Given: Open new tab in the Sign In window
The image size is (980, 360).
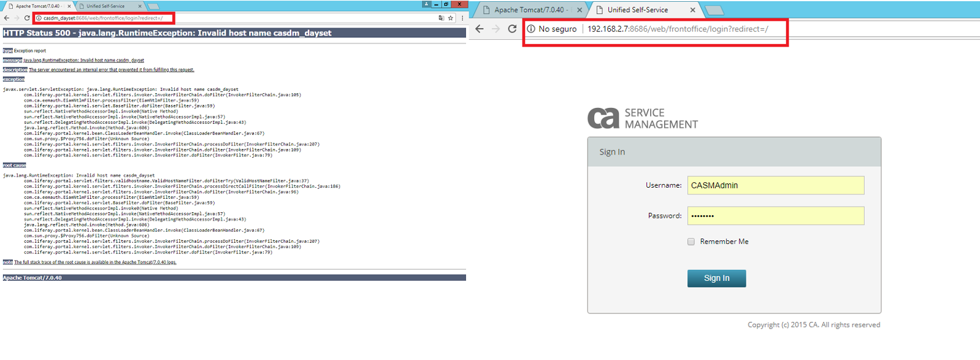Looking at the screenshot, I should (x=714, y=10).
